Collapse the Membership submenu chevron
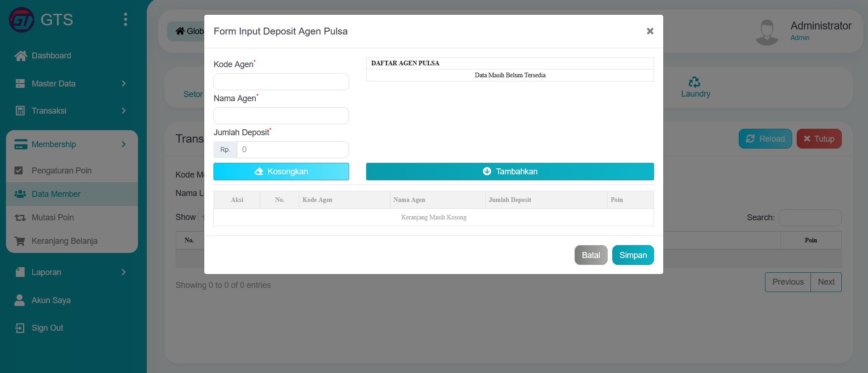The height and width of the screenshot is (373, 868). coord(123,144)
